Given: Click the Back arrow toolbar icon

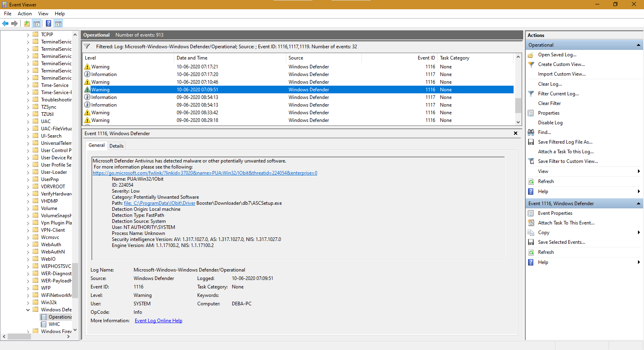Looking at the screenshot, I should tap(5, 23).
